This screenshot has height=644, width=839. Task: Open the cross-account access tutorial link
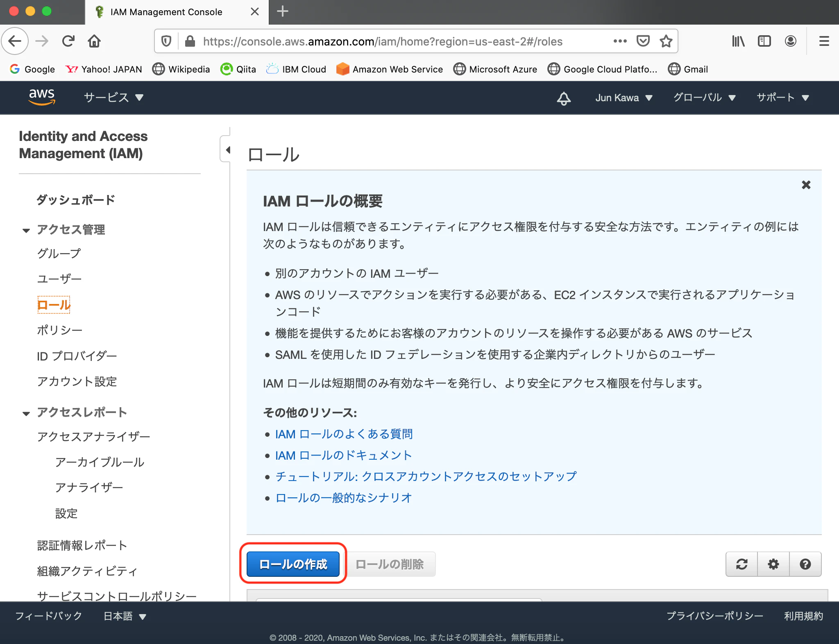tap(426, 476)
